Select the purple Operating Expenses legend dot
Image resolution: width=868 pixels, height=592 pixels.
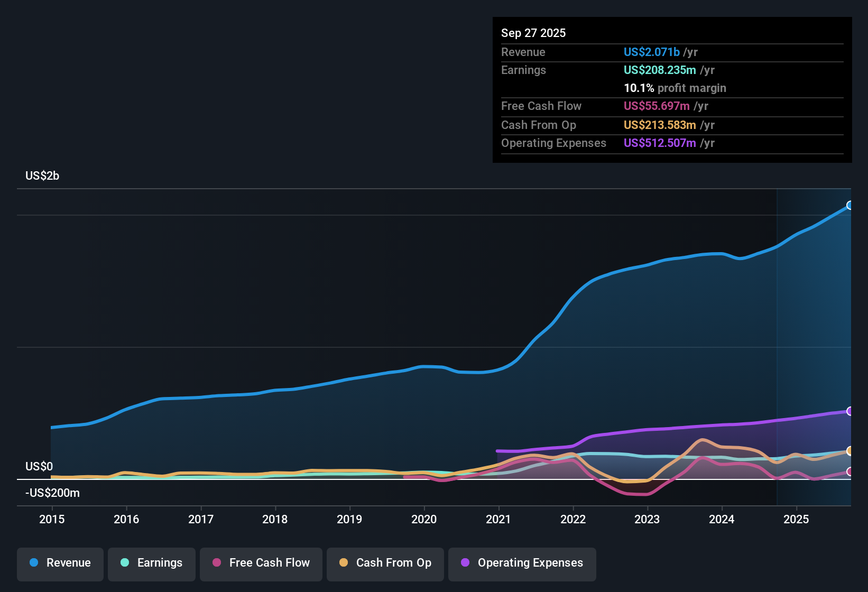[x=465, y=563]
